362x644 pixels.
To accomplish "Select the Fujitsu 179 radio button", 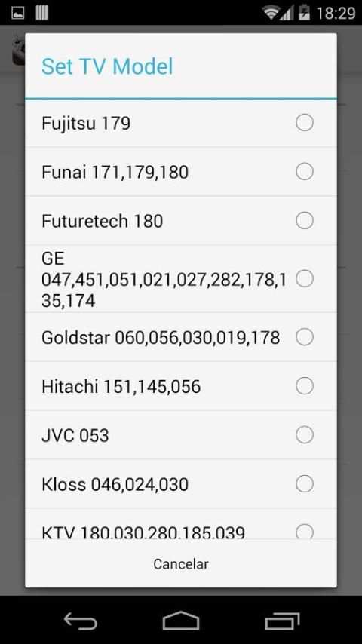I will [x=305, y=123].
